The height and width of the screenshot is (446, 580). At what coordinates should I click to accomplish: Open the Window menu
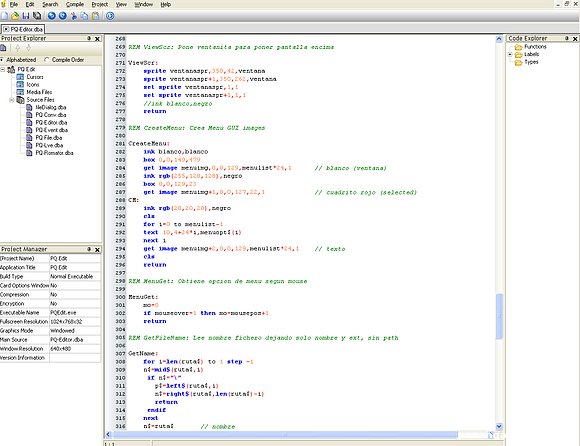[x=144, y=4]
